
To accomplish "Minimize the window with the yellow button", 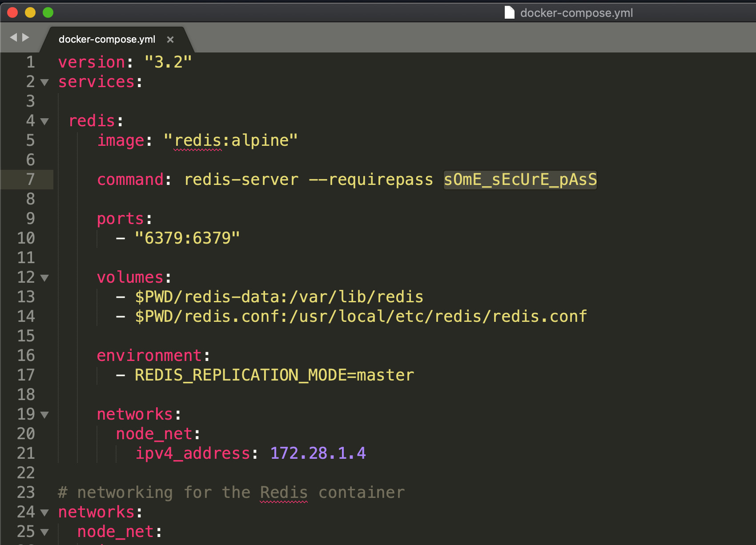I will [x=29, y=13].
